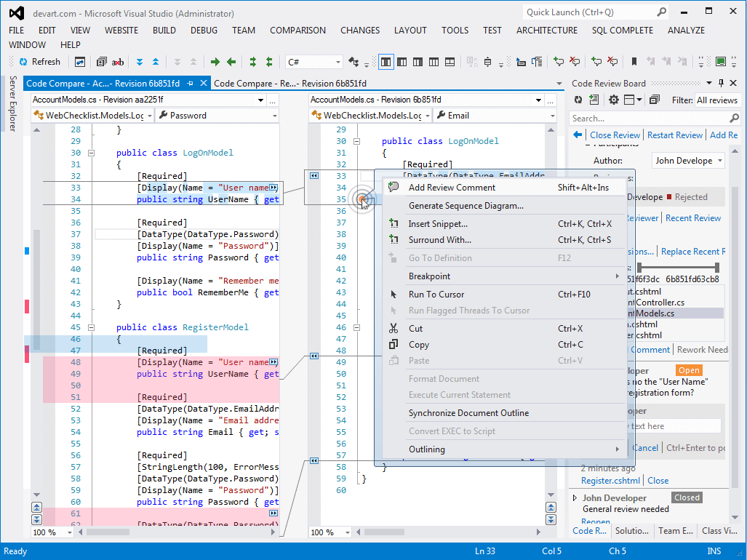This screenshot has height=560, width=747.
Task: Open the C# language dropdown
Action: tap(313, 62)
